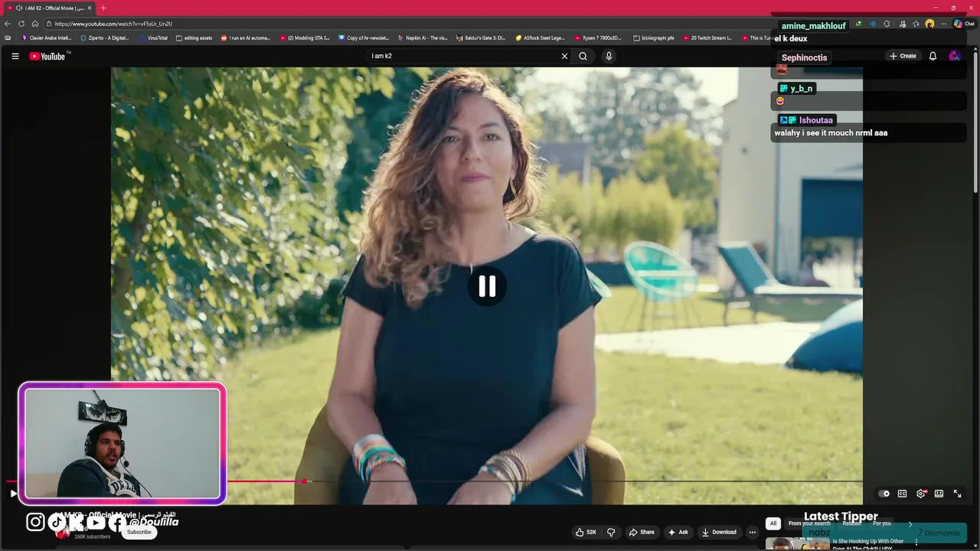This screenshot has width=980, height=551.
Task: Open the Ziperto bookmark
Action: 105,37
